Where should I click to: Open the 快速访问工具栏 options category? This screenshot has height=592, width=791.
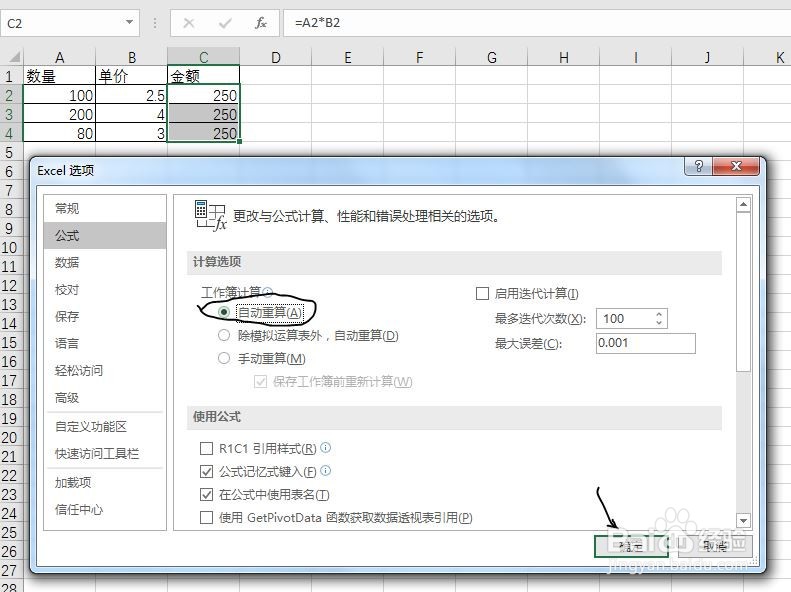pyautogui.click(x=105, y=454)
